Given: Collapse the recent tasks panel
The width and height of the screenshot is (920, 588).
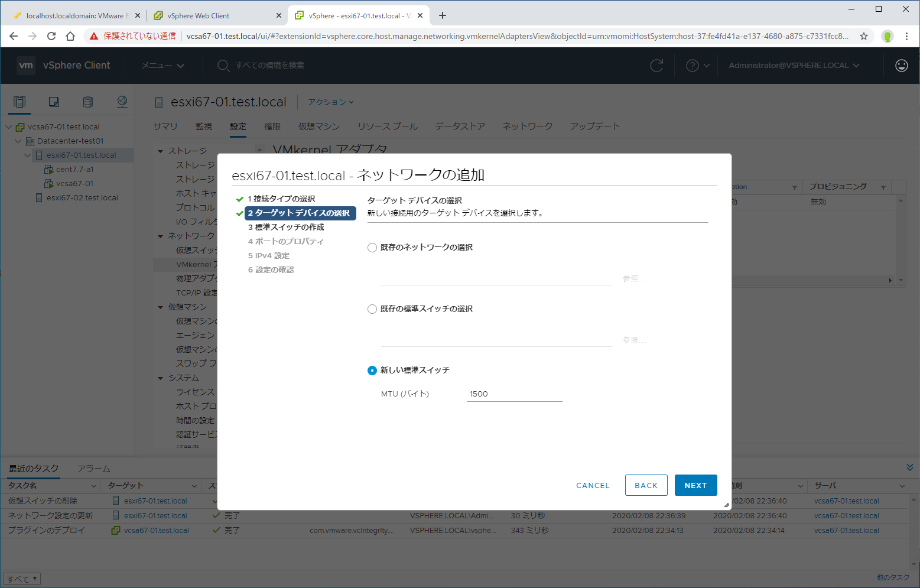Looking at the screenshot, I should pos(909,467).
